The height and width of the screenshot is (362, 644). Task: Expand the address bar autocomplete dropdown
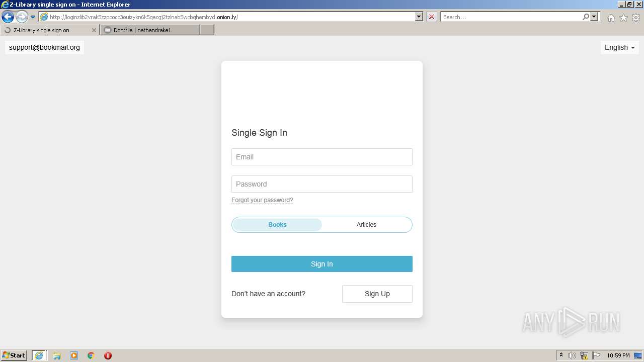click(419, 17)
